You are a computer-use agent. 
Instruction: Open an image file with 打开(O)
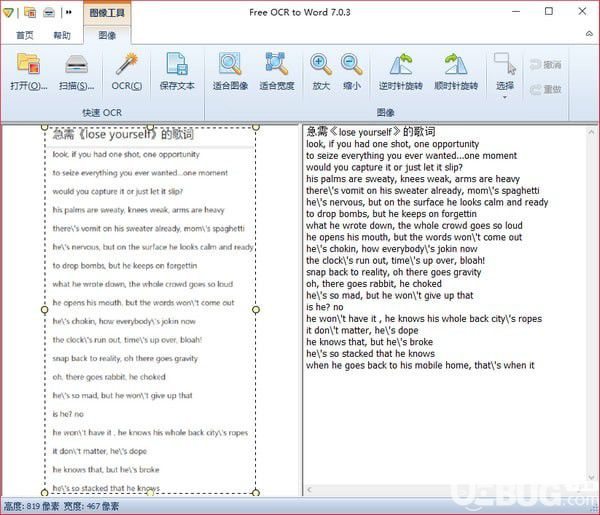click(x=29, y=72)
